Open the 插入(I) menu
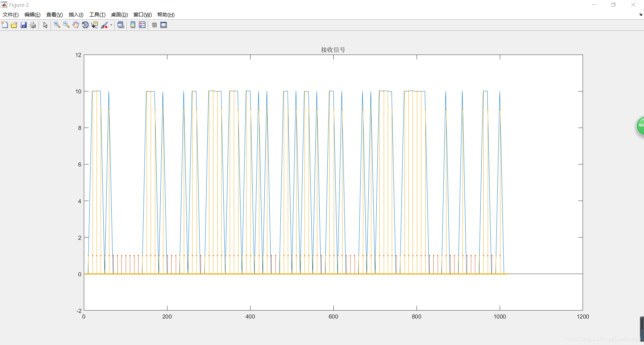The height and width of the screenshot is (345, 644). click(x=76, y=15)
